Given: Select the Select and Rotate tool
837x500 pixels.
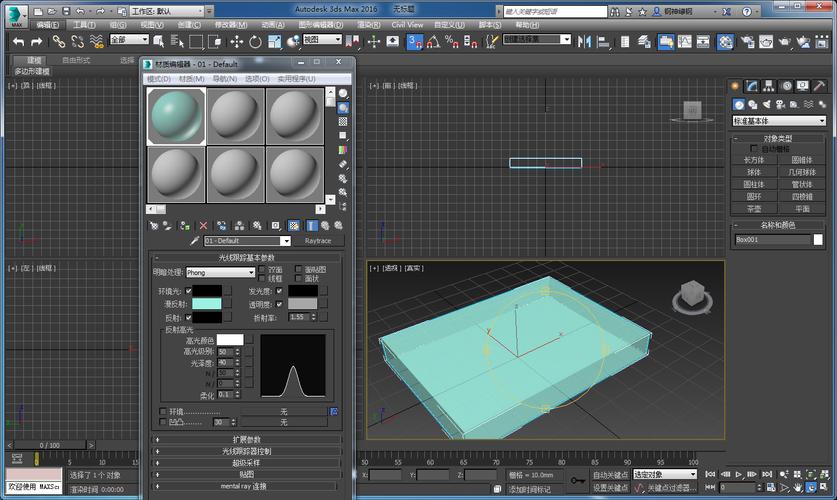Looking at the screenshot, I should click(x=256, y=41).
